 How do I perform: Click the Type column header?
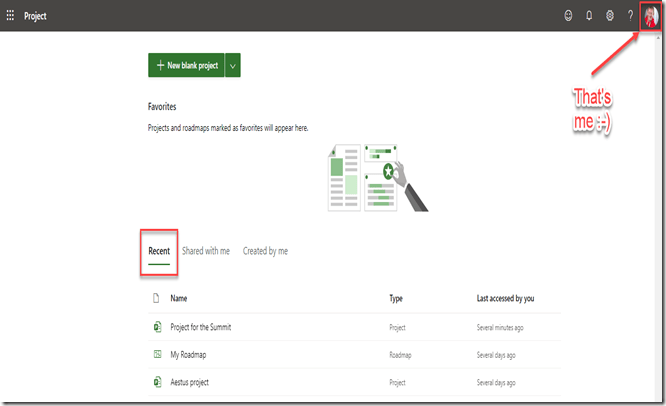coord(397,298)
